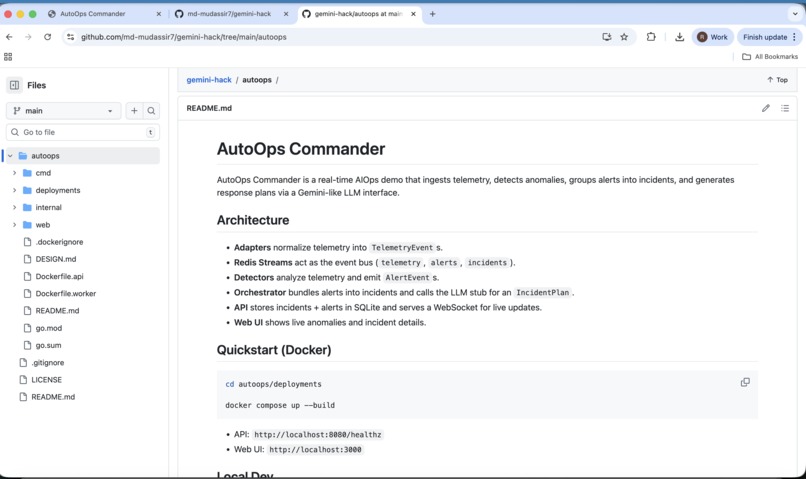Open the go.mod file
Viewport: 806px width, 479px height.
point(48,328)
